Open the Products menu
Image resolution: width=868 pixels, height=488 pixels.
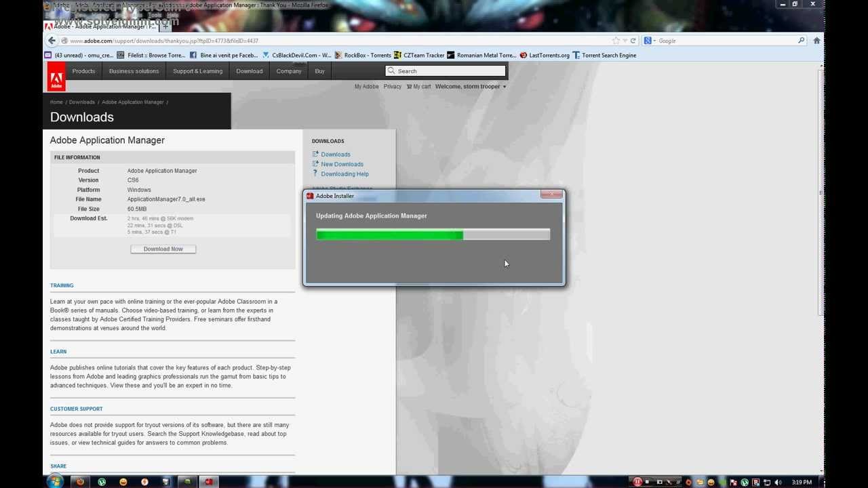point(83,71)
